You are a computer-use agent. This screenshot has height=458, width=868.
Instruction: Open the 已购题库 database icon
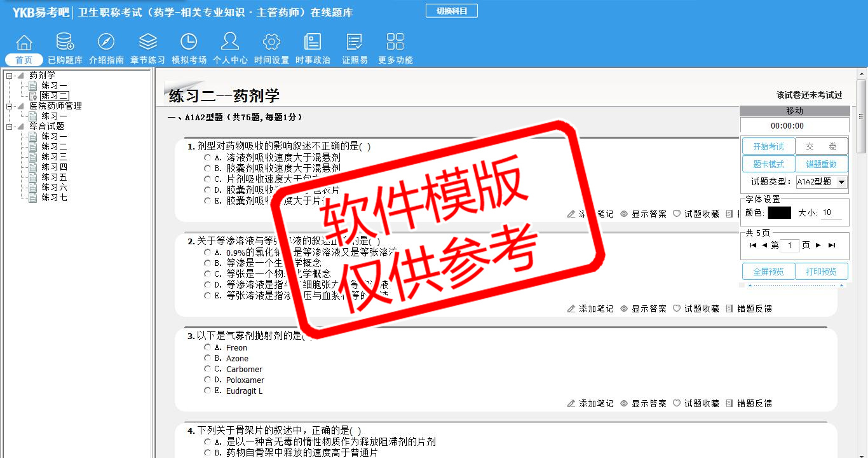[65, 43]
